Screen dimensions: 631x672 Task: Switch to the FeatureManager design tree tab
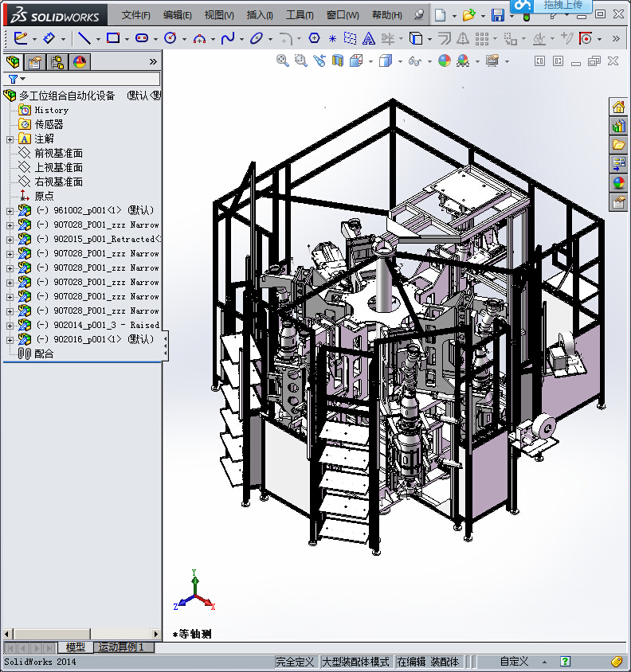coord(13,62)
